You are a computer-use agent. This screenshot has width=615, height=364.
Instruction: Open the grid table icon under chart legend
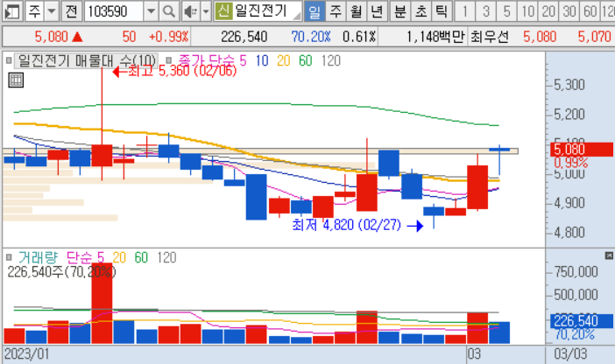(x=16, y=80)
